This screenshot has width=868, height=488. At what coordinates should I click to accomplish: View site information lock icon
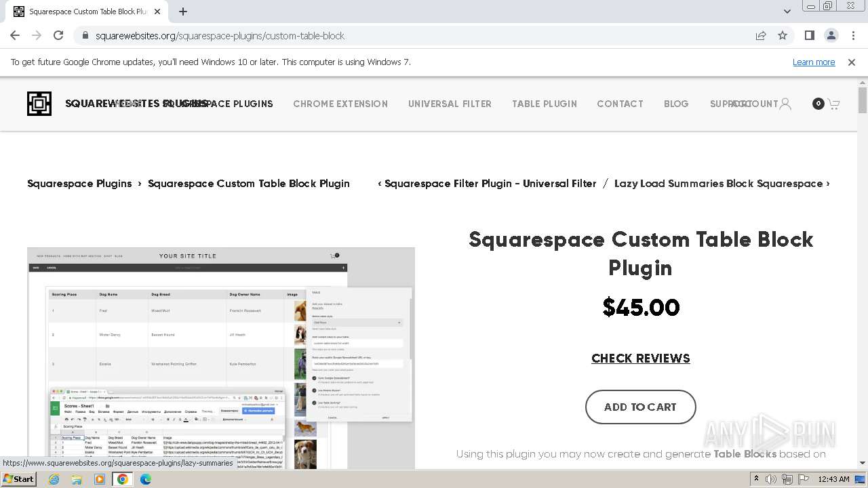coord(85,35)
